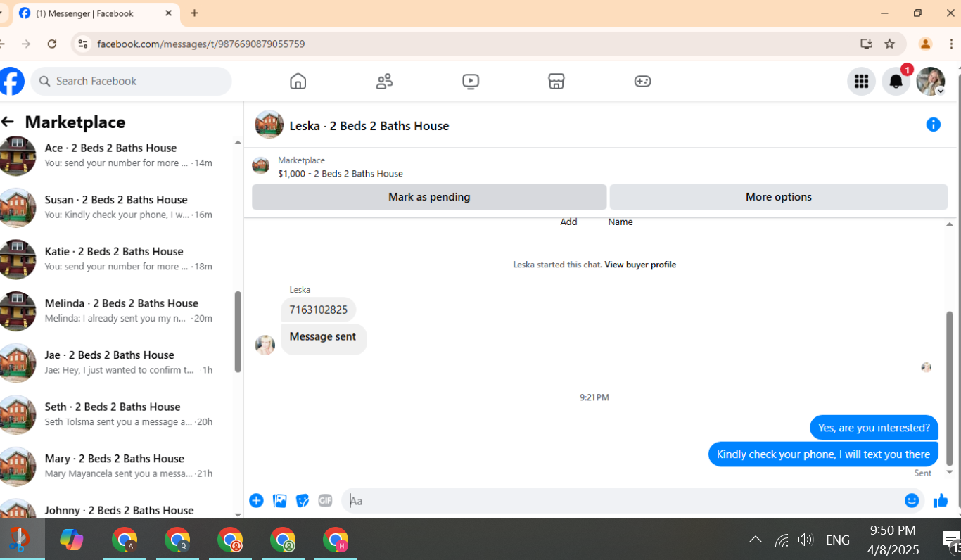Click the attach photo icon
This screenshot has width=961, height=560.
(280, 501)
